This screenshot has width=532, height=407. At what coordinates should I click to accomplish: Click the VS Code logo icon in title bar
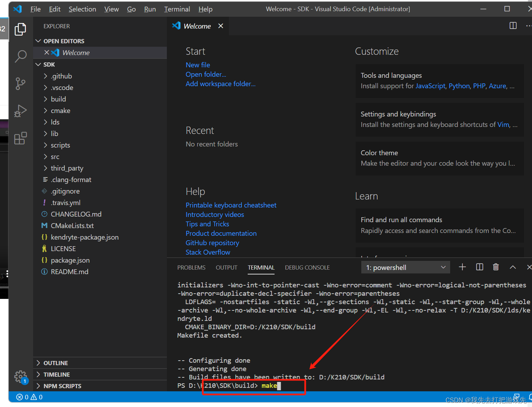pyautogui.click(x=17, y=9)
